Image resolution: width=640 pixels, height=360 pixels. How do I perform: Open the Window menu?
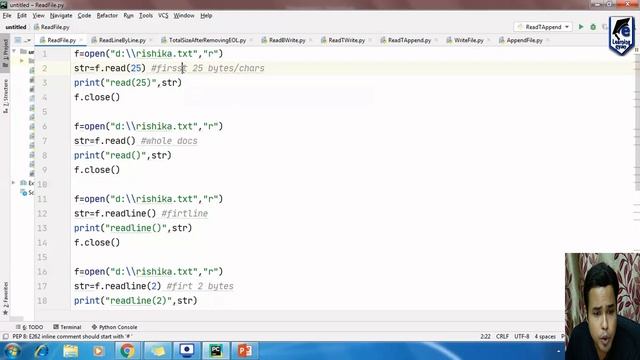pos(184,16)
